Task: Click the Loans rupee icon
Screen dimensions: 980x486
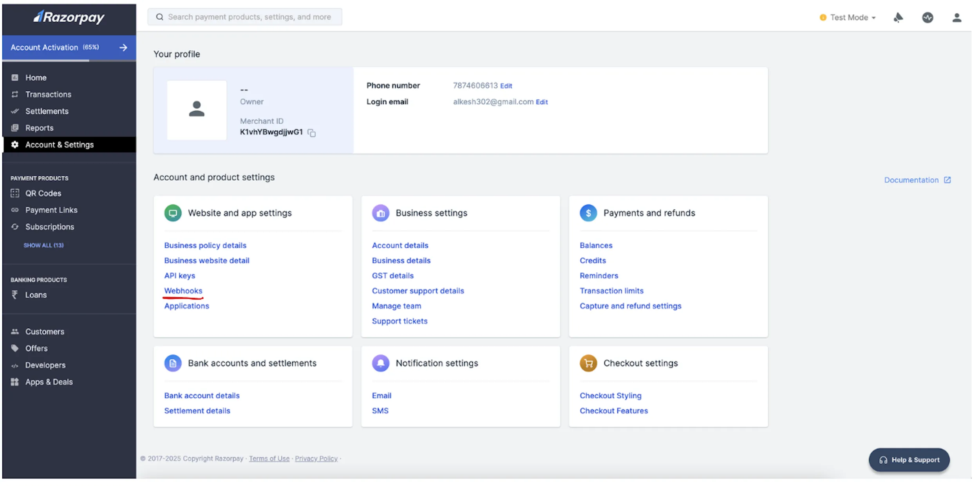Action: [x=14, y=295]
